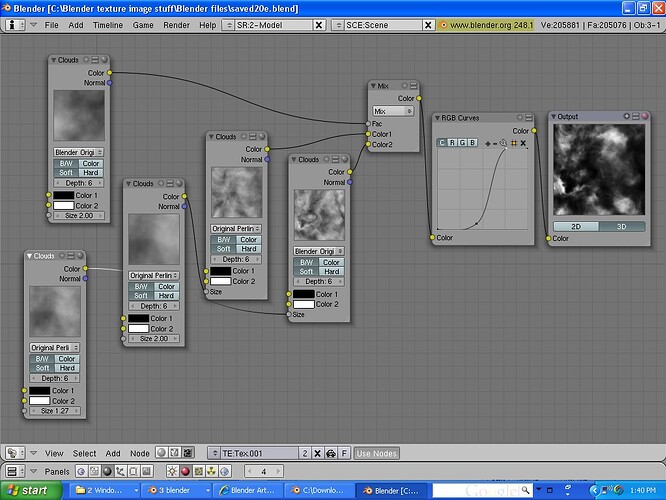Zoom out the RGB Curves view with minus icon
This screenshot has height=500, width=666.
495,144
